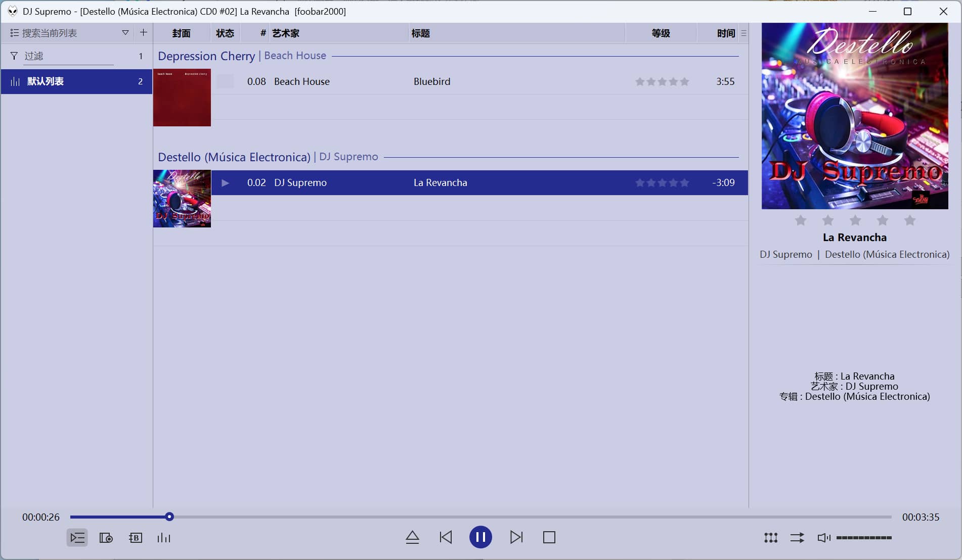Image resolution: width=962 pixels, height=560 pixels.
Task: Click the volume slider bar
Action: click(x=864, y=538)
